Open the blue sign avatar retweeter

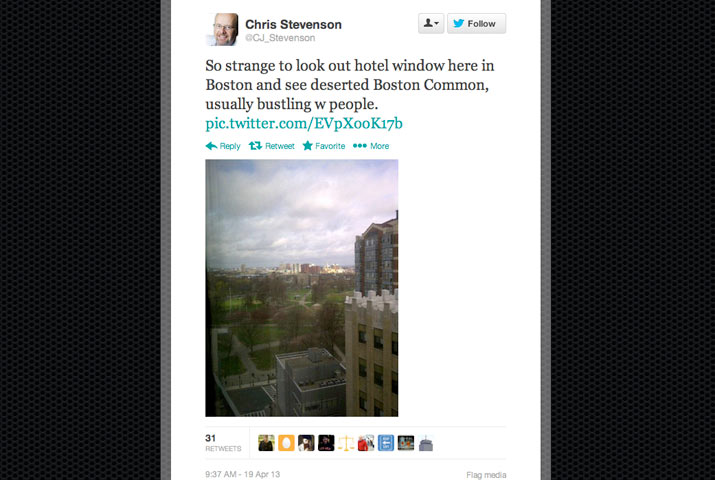386,443
